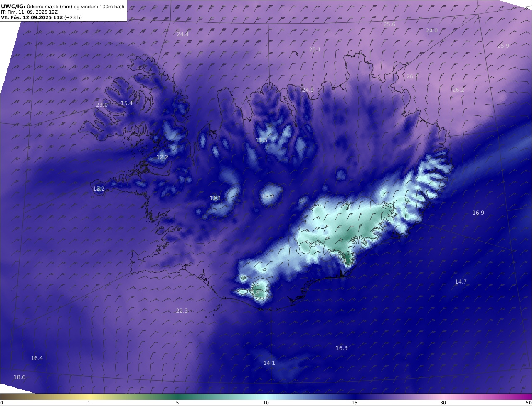Click the 14.1 value label on the map
Viewport: 532px width, 406px height.
[269, 363]
